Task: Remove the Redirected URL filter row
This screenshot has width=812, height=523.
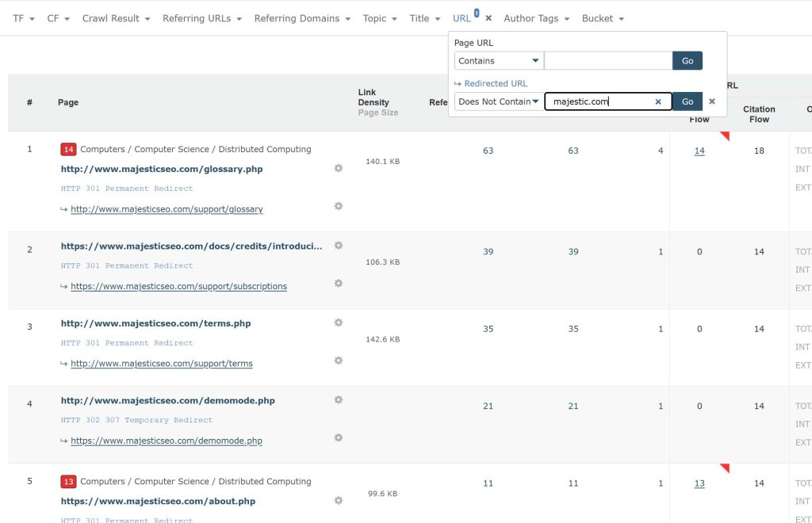Action: (x=712, y=101)
